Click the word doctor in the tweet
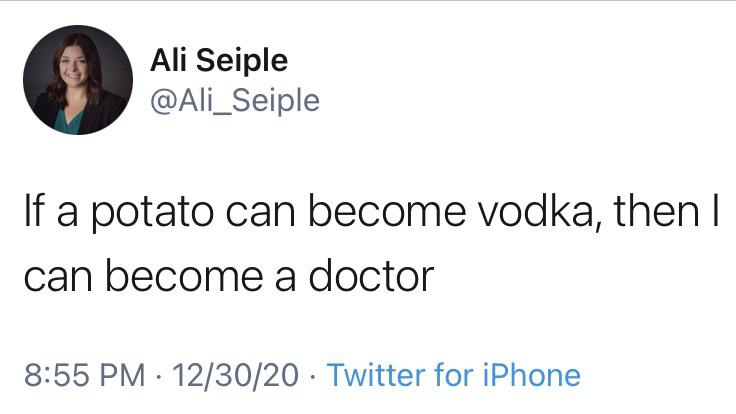The width and height of the screenshot is (736, 414). click(x=375, y=275)
